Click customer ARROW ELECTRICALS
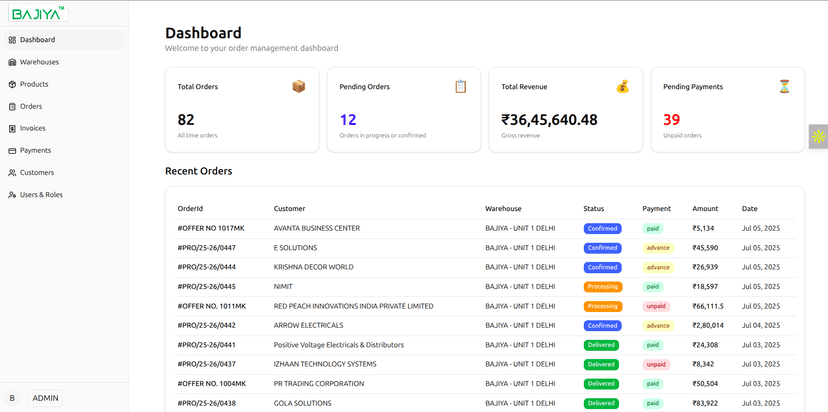The width and height of the screenshot is (828, 412). 308,325
